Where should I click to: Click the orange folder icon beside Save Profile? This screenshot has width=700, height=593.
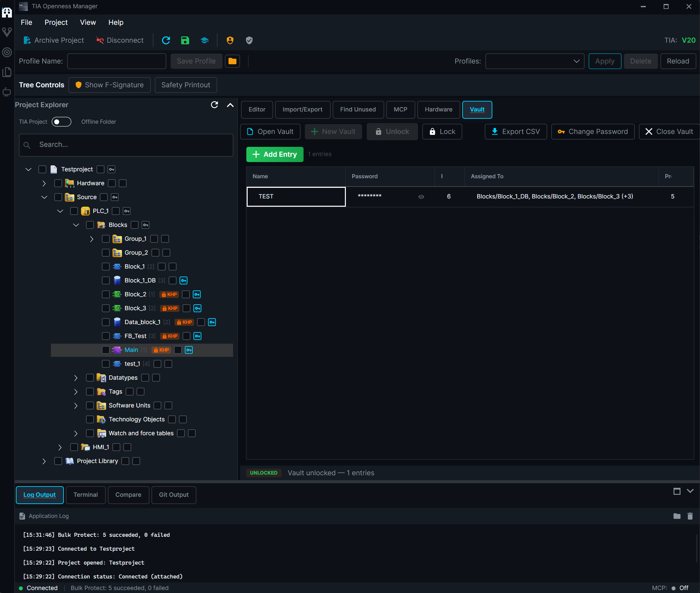[232, 61]
